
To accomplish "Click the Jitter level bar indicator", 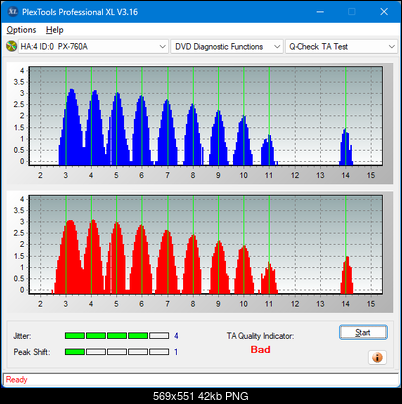I will (x=117, y=336).
